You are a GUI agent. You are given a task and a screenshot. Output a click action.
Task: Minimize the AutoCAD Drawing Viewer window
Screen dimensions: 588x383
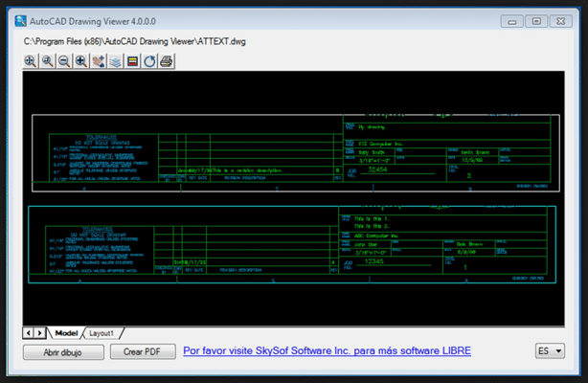click(x=512, y=21)
